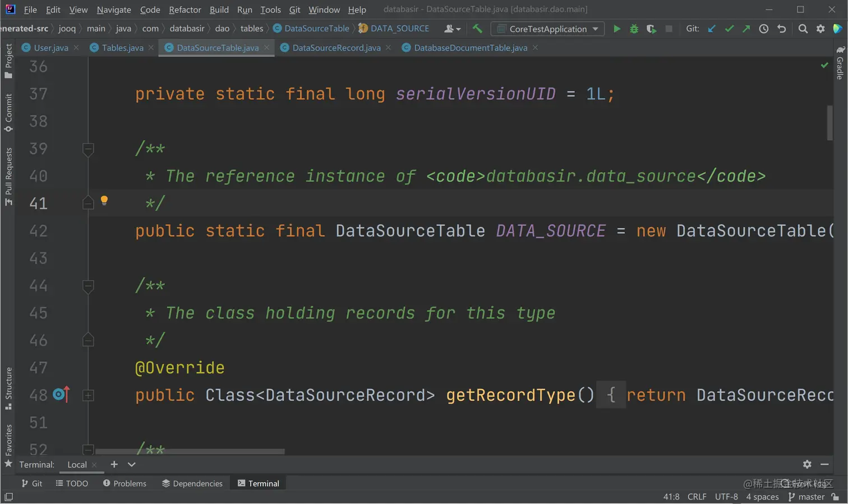The image size is (848, 504).
Task: Push commits with the Git push arrow
Action: [746, 29]
